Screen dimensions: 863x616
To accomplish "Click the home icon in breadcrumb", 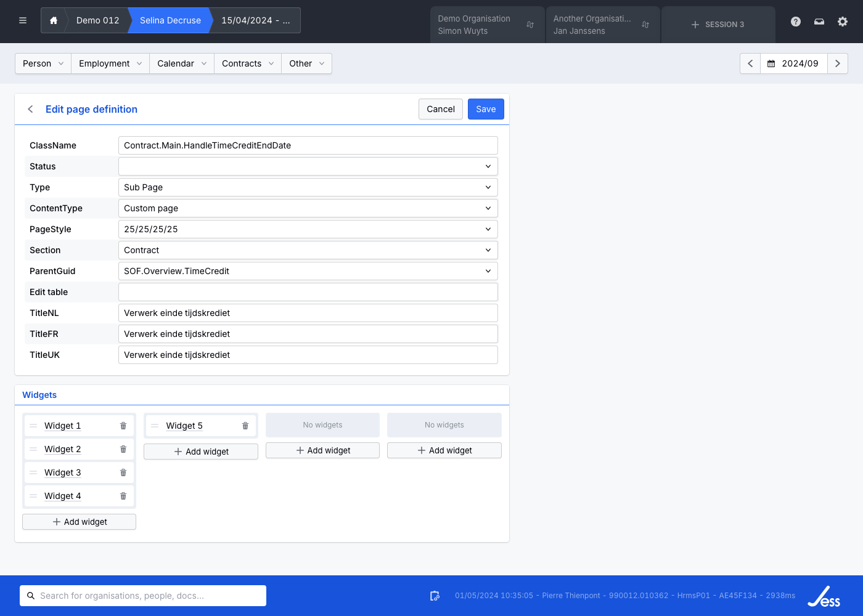I will (x=54, y=20).
